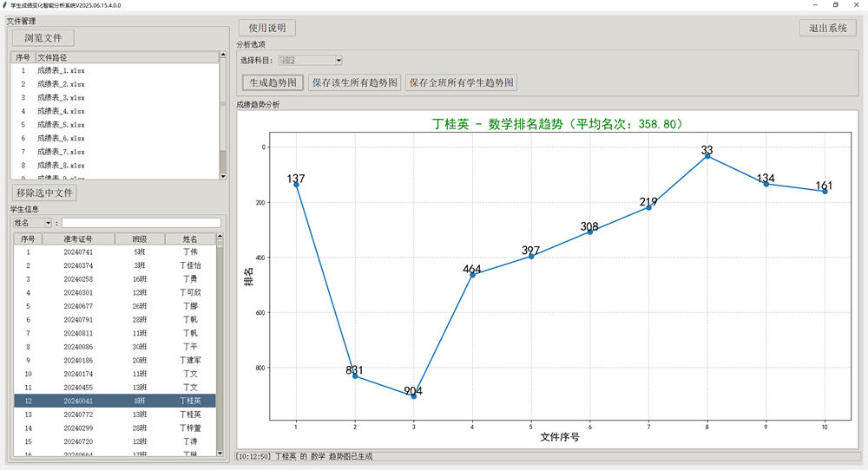Click 保存该生所有趋势图 button
The width and height of the screenshot is (868, 470).
pyautogui.click(x=355, y=82)
